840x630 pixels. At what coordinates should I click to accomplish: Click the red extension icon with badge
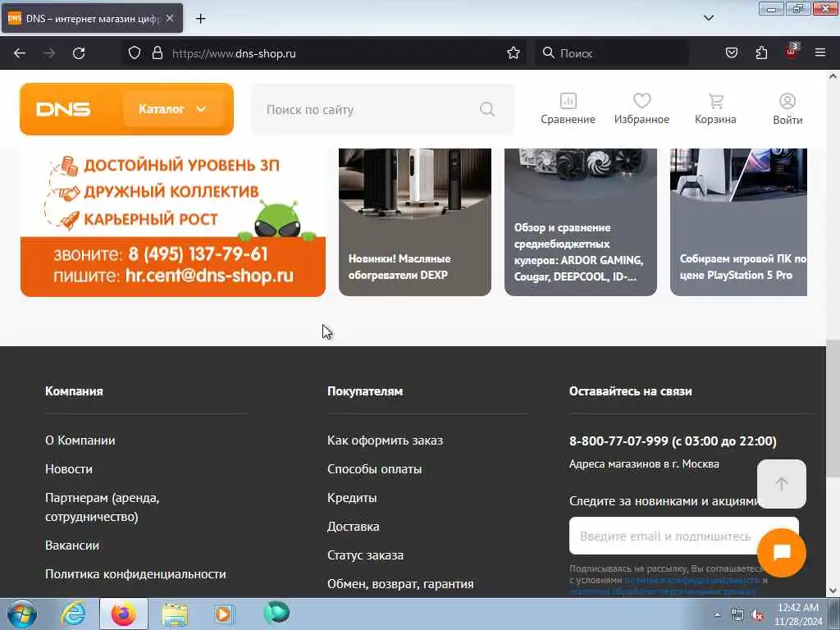tap(792, 52)
